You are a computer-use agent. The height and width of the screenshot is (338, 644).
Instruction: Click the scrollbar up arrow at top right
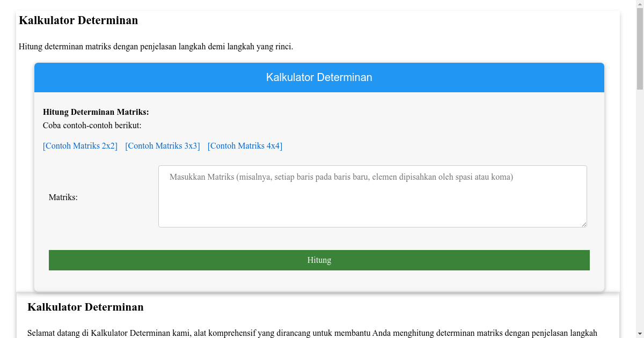(x=640, y=4)
